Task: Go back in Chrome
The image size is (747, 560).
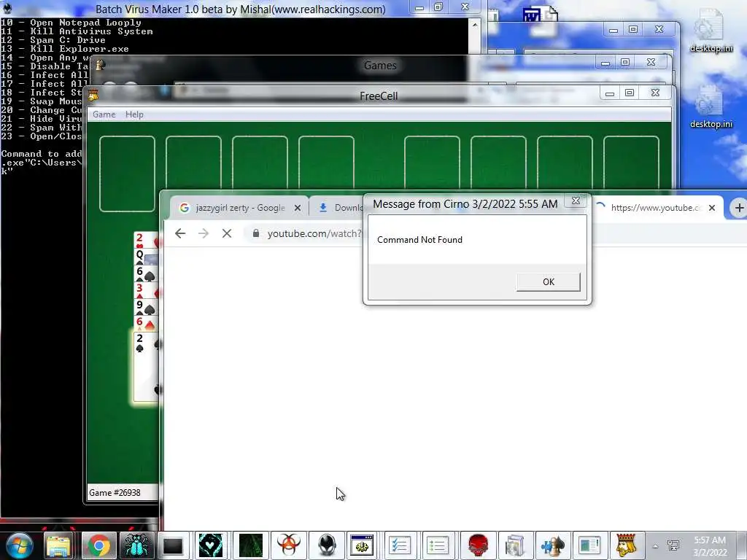Action: [x=180, y=233]
